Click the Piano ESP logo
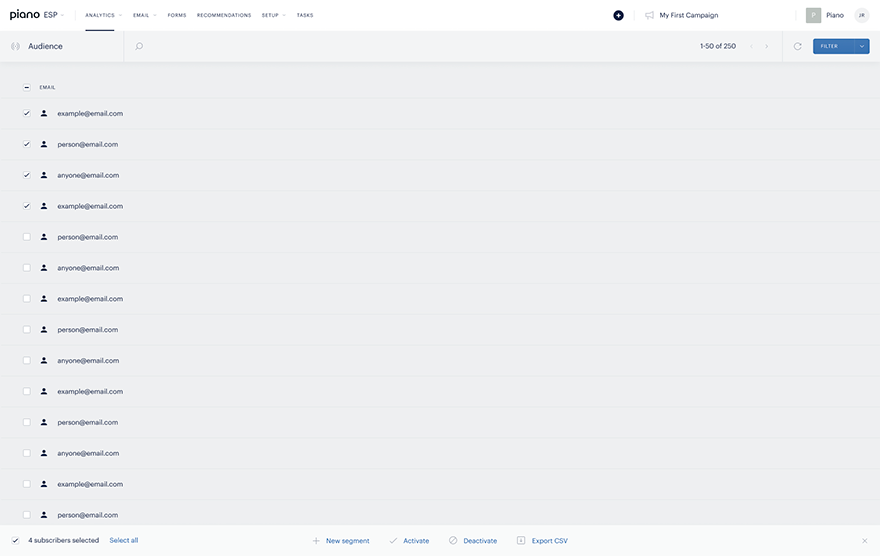This screenshot has height=556, width=880. point(34,15)
